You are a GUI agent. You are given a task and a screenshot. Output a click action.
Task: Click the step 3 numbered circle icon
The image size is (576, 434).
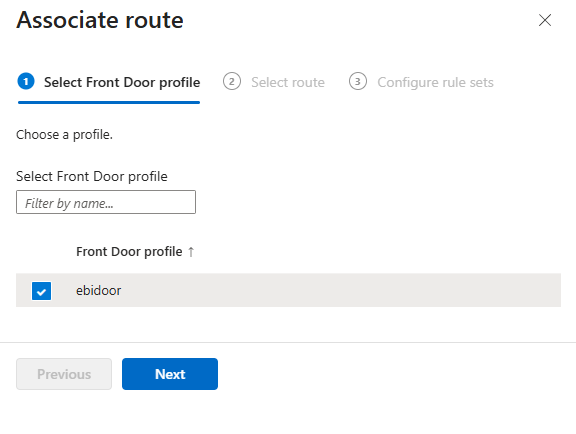tap(357, 82)
